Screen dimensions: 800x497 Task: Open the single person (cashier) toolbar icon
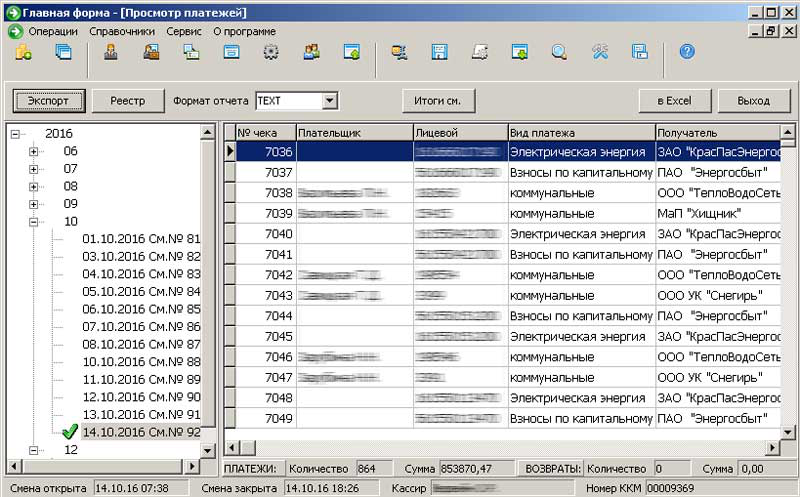click(111, 53)
